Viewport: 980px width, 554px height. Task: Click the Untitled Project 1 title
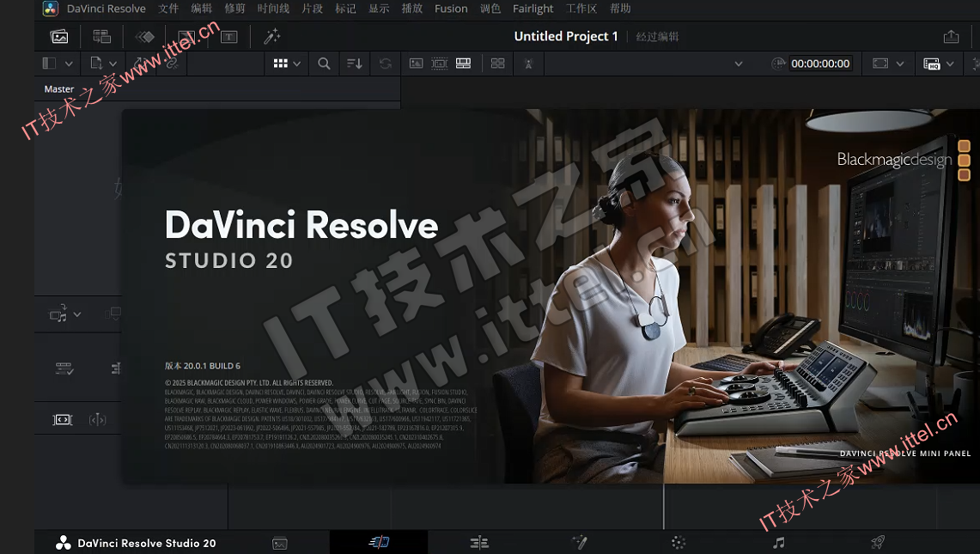coord(566,36)
